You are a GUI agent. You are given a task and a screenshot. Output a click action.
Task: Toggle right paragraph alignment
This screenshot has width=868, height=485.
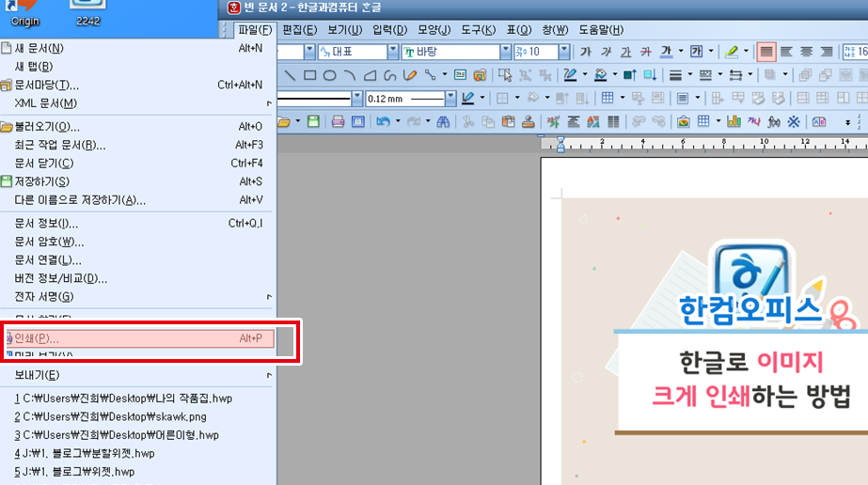[827, 52]
